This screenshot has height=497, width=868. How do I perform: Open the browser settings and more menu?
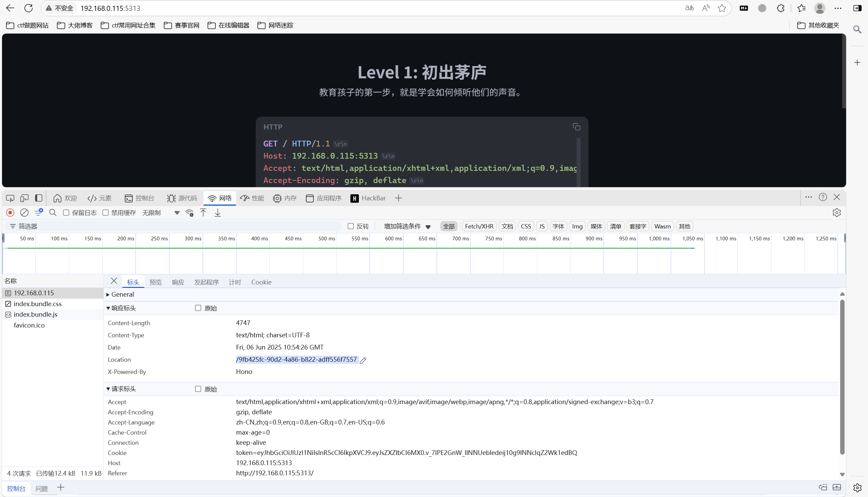coord(838,8)
